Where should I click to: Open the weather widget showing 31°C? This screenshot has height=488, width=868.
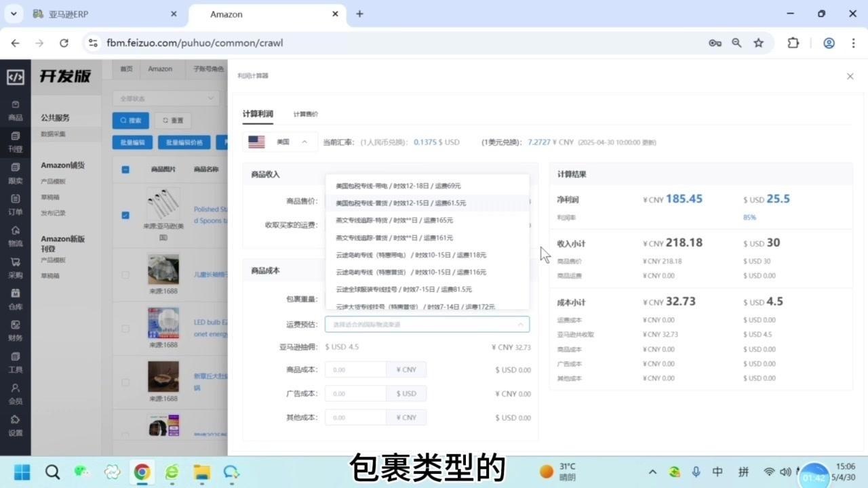point(558,472)
